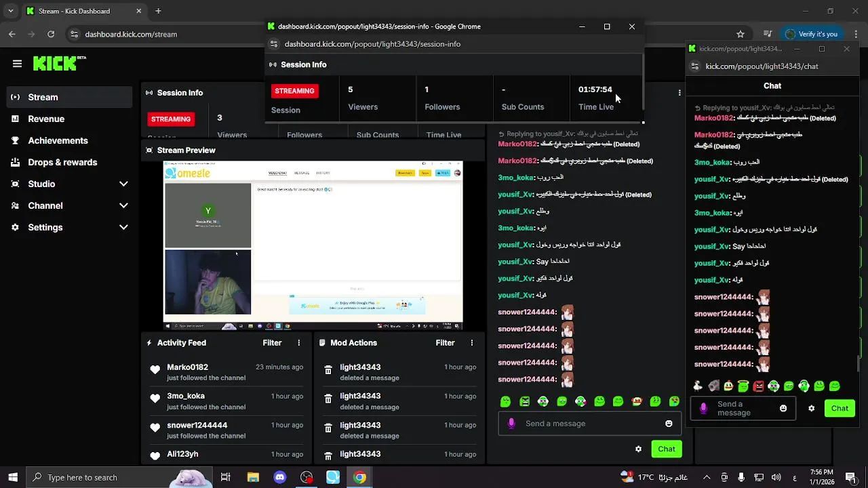Click the Verify it's you button
This screenshot has width=868, height=488.
tap(811, 34)
